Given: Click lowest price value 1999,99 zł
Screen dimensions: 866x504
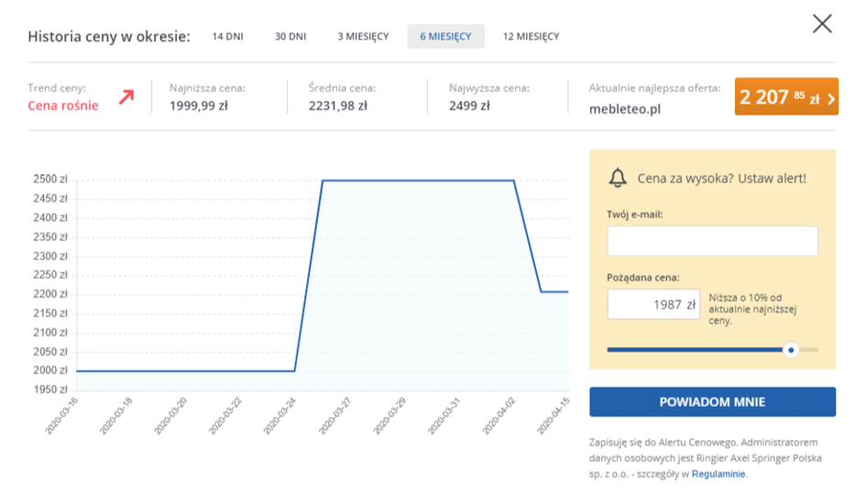Looking at the screenshot, I should (x=198, y=106).
